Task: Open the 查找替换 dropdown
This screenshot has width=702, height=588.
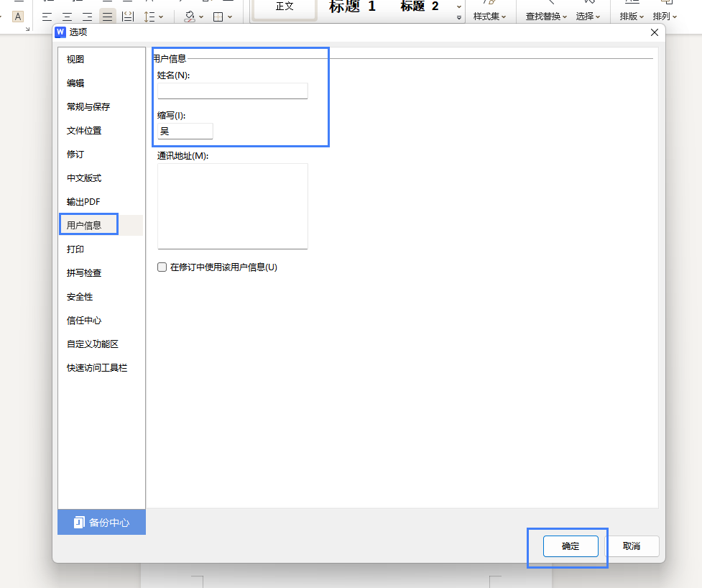Action: pyautogui.click(x=545, y=16)
